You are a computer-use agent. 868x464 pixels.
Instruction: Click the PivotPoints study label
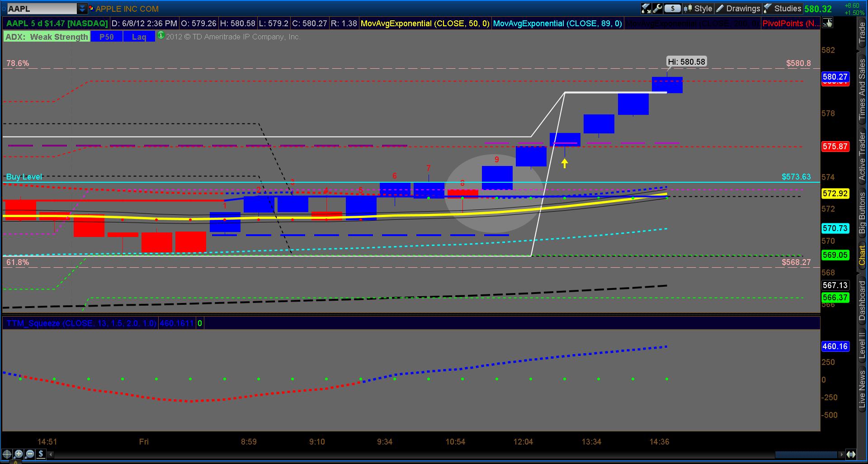coord(790,24)
